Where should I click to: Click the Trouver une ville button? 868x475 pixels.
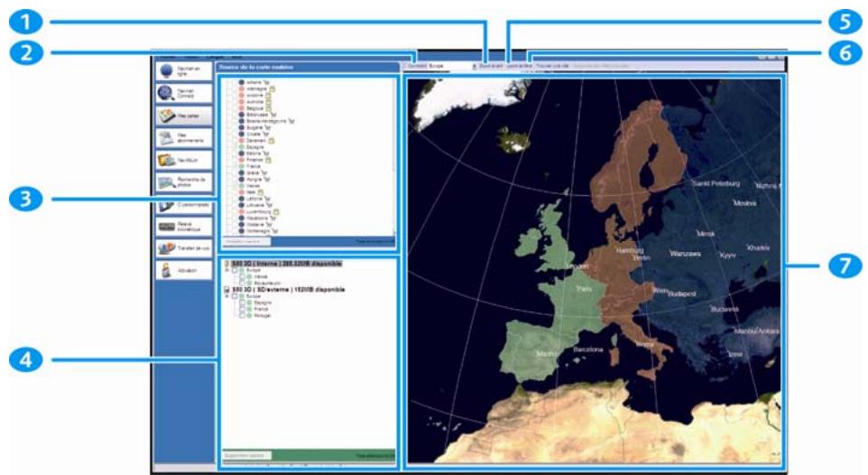551,66
